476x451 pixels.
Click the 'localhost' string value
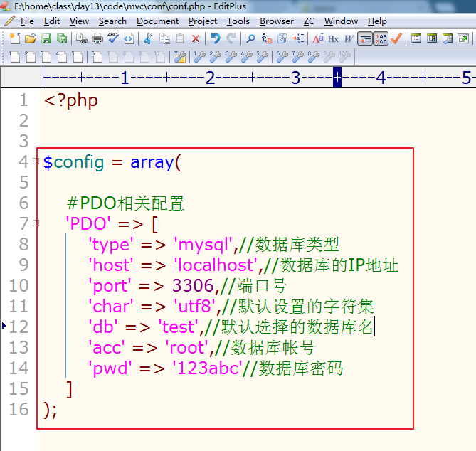point(216,265)
